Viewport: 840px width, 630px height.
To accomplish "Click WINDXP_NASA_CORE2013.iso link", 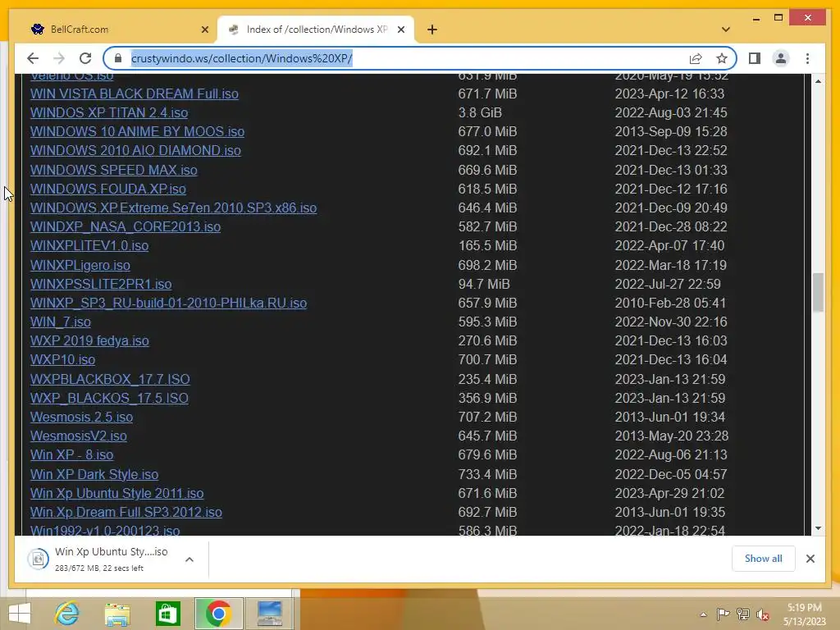I will [x=126, y=226].
